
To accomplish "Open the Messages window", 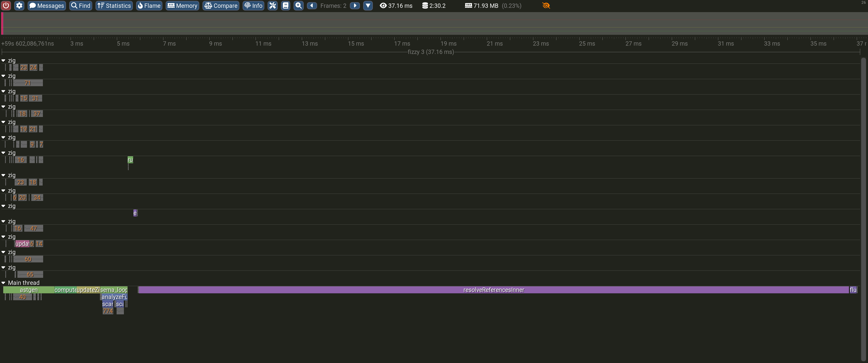I will [46, 6].
